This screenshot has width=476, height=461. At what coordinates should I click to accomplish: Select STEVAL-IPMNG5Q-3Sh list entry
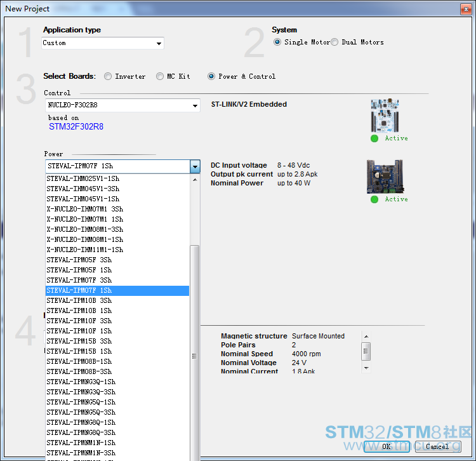(117, 413)
